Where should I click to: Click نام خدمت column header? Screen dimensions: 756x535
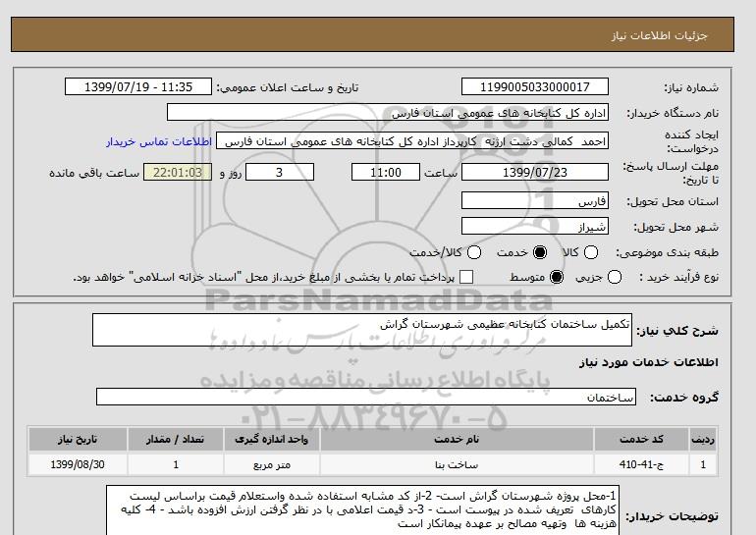tap(457, 439)
